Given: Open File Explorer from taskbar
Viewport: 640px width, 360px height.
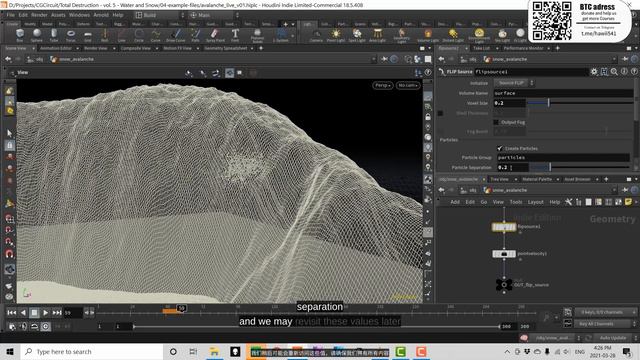Looking at the screenshot, I should [x=214, y=351].
